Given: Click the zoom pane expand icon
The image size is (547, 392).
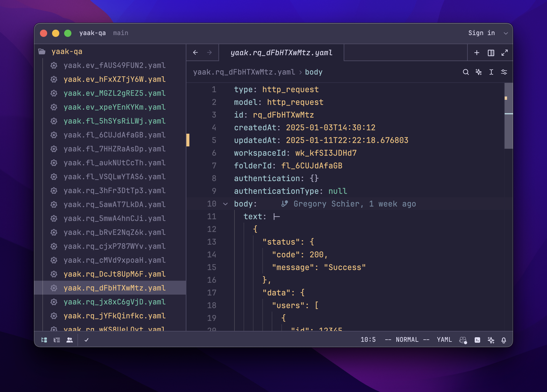Looking at the screenshot, I should 505,53.
